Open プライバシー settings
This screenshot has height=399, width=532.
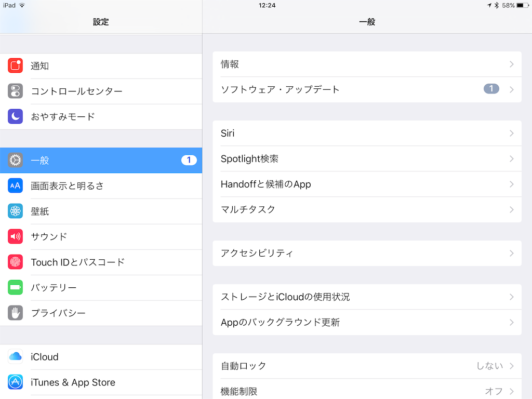[101, 313]
